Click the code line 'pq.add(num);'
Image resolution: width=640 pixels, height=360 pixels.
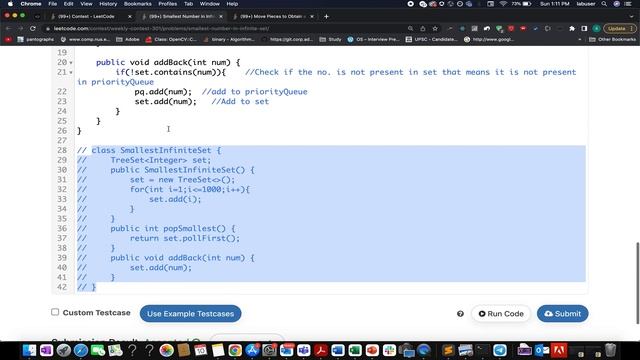tap(163, 91)
